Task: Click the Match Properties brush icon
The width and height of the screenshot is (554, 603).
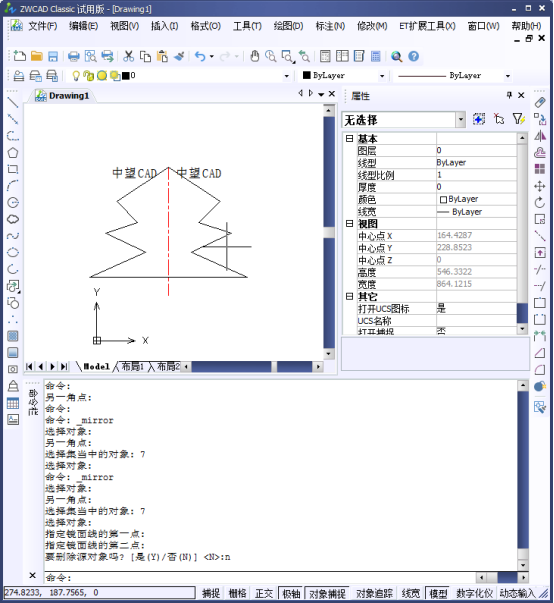Action: pyautogui.click(x=179, y=56)
